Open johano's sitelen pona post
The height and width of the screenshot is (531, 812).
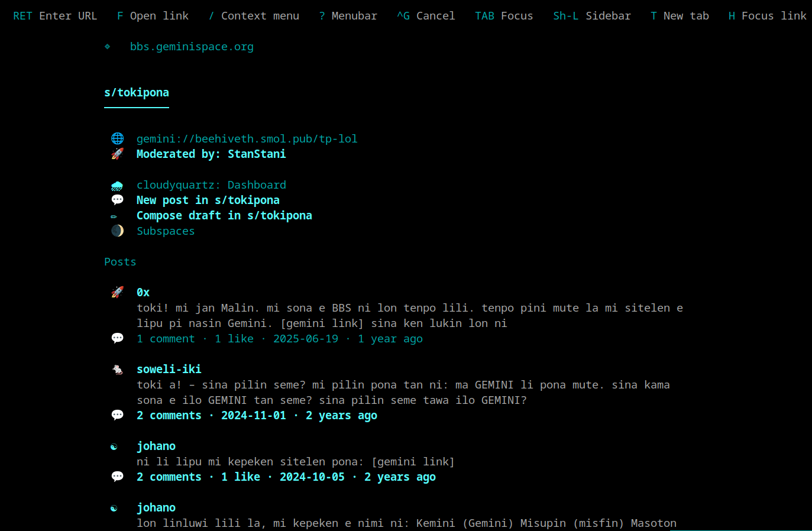156,446
